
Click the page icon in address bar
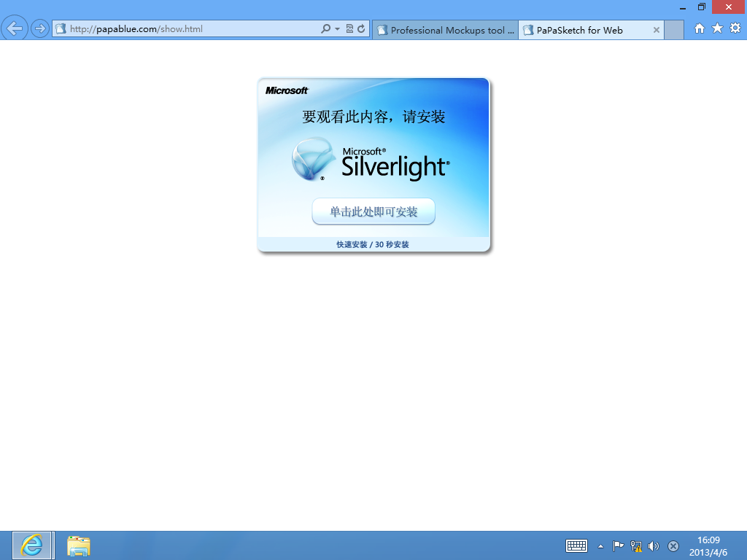pos(61,28)
